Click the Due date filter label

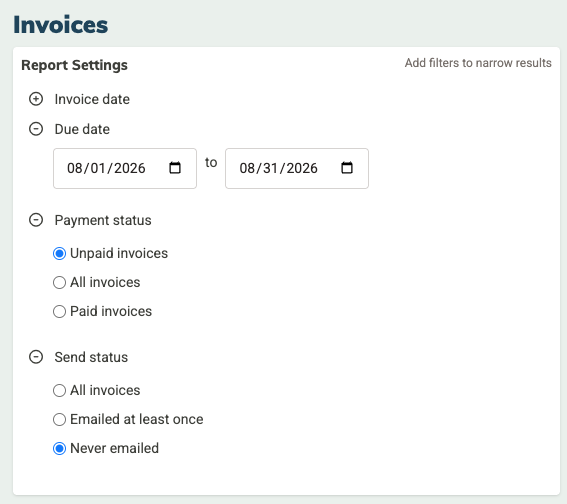tap(82, 129)
